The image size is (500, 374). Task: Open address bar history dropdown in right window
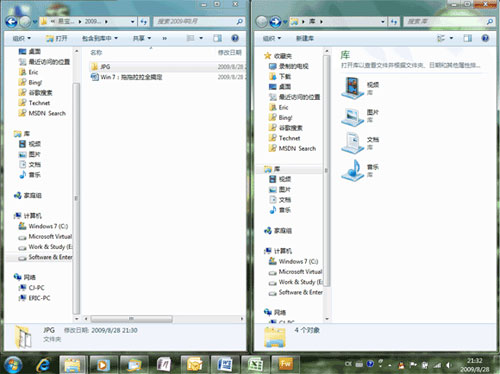(383, 22)
